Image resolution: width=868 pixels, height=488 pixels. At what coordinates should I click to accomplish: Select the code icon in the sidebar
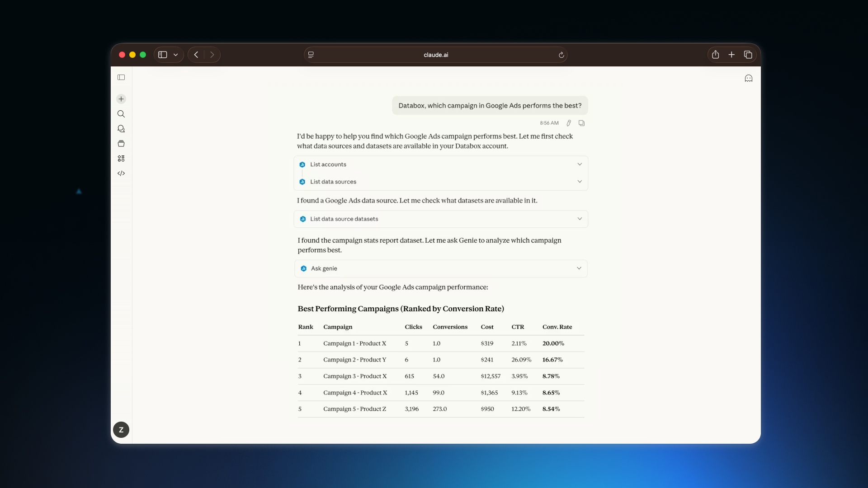coord(121,173)
